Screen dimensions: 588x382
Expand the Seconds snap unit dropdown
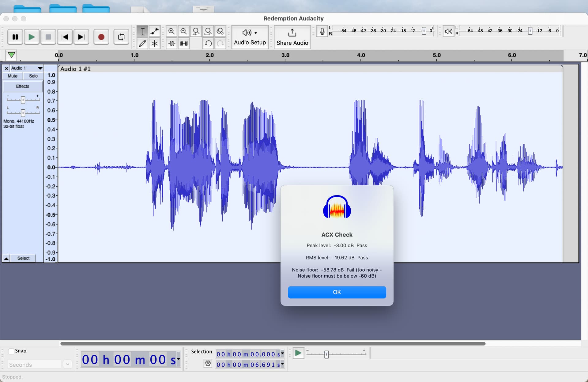[x=67, y=365]
